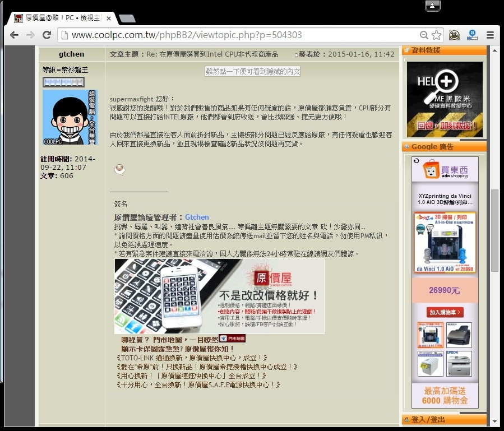Click the small post icon before 發表於
This screenshot has height=431, width=504.
(297, 55)
